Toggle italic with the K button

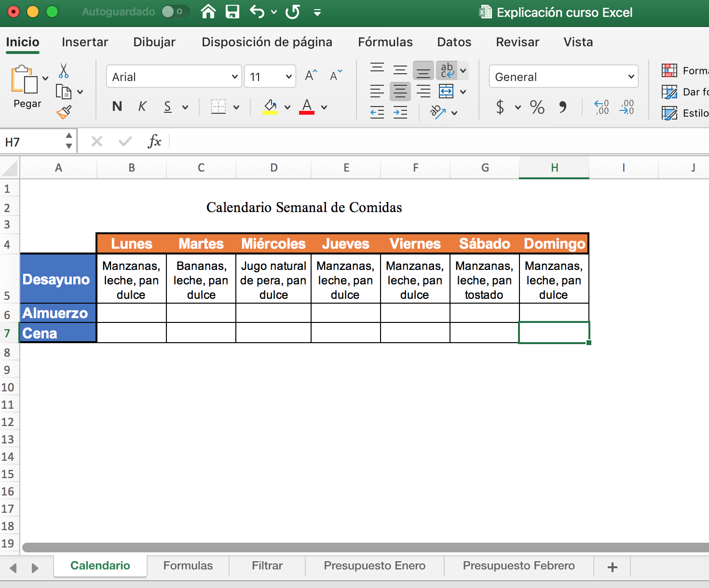(x=142, y=107)
